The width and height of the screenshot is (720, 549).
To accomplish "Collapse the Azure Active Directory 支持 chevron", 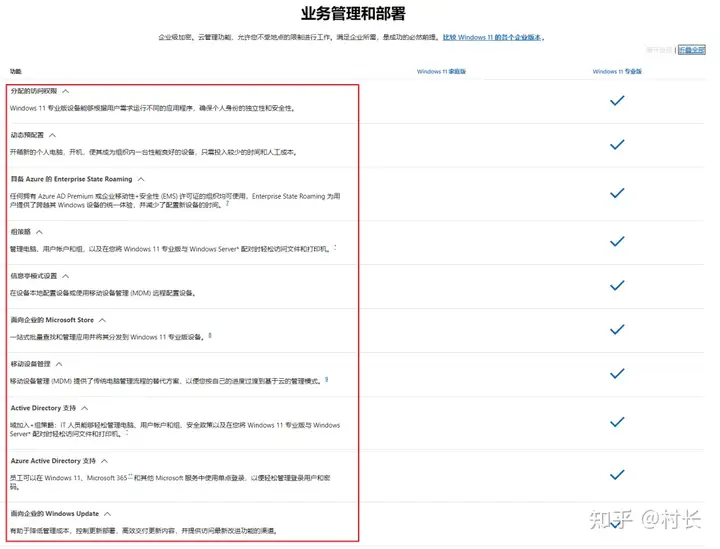I will (x=105, y=461).
